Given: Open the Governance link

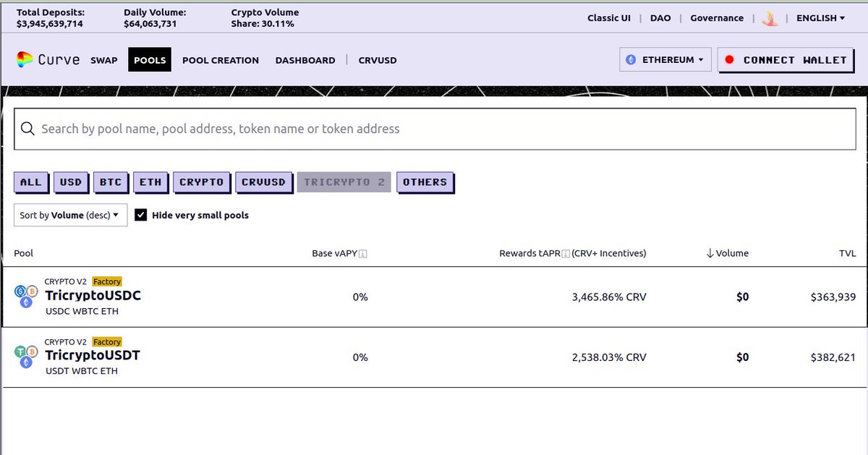Looking at the screenshot, I should coord(717,18).
